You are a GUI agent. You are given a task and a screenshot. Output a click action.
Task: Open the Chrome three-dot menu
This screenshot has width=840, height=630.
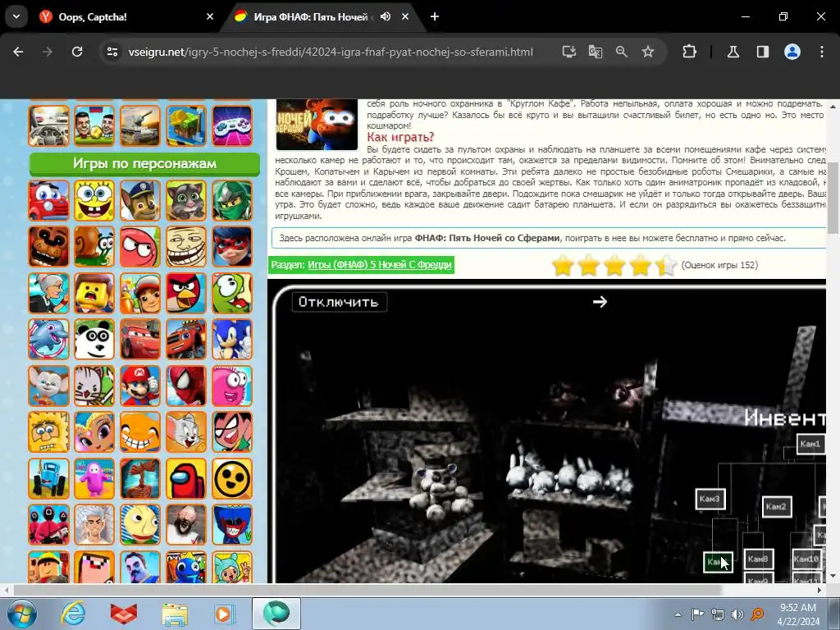pos(822,52)
